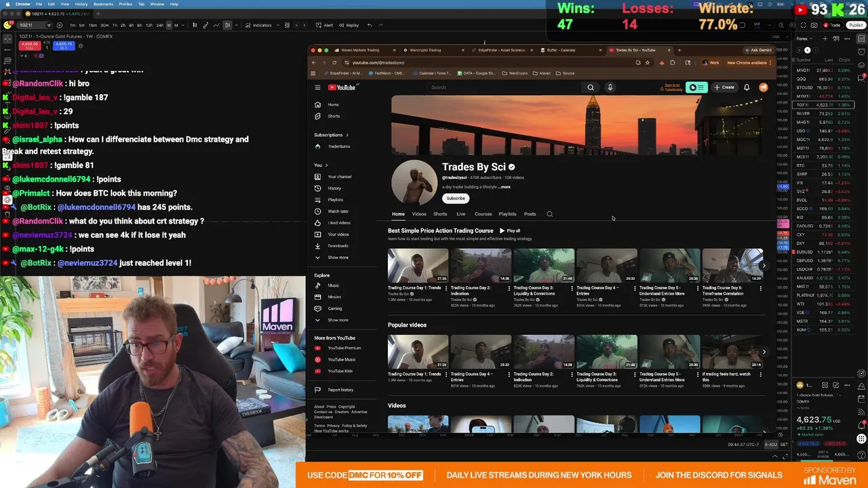
Task: Search within channel using magnifier icon
Action: [x=550, y=214]
